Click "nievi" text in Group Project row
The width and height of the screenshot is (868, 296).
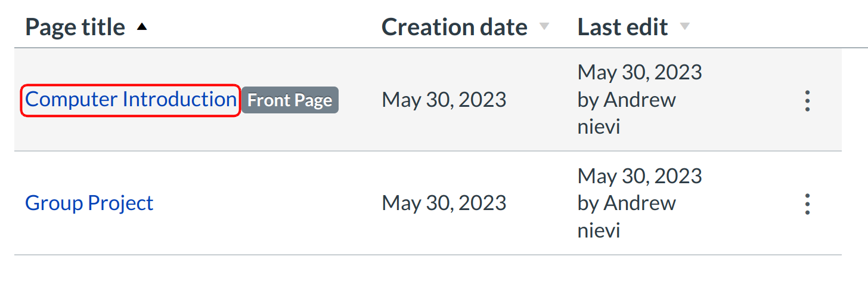599,230
